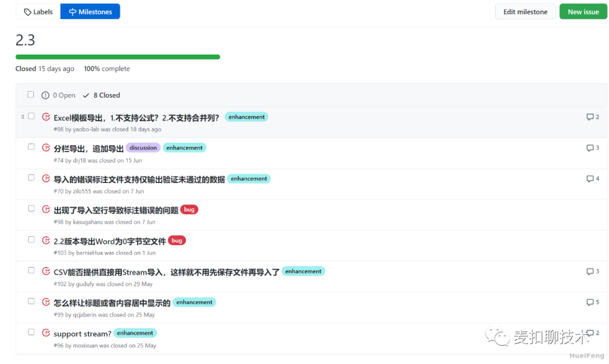The width and height of the screenshot is (609, 364).
Task: Click the tag icon in Labels tab
Action: 28,12
